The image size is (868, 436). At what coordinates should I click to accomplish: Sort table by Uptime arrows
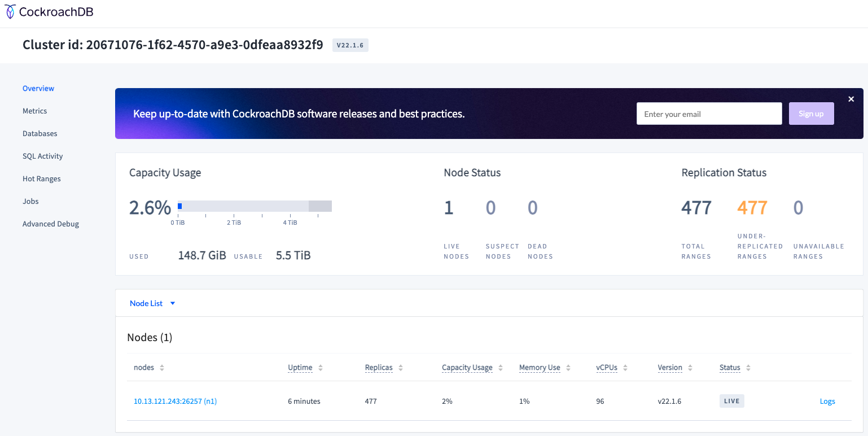point(321,368)
